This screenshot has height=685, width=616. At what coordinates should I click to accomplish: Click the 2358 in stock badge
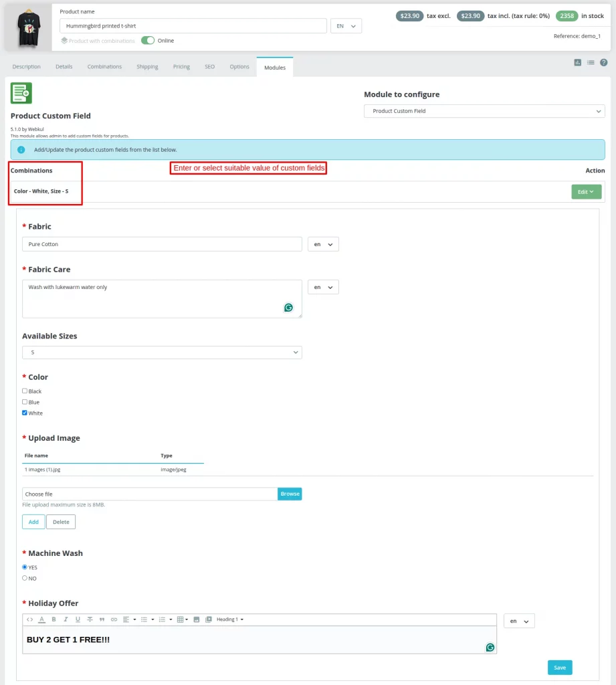pyautogui.click(x=567, y=16)
